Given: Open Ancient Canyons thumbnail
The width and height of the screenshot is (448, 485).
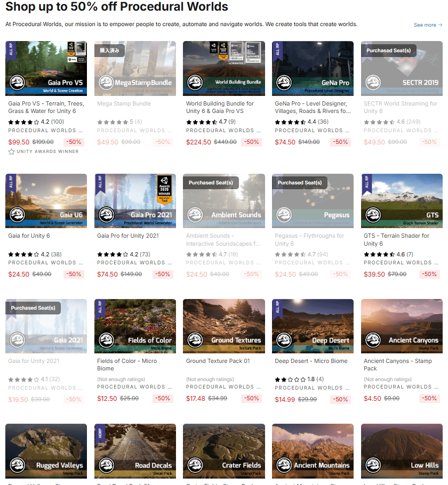Looking at the screenshot, I should point(402,326).
